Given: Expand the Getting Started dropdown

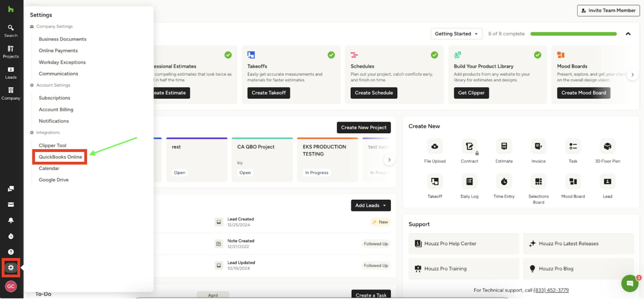Looking at the screenshot, I should 456,34.
